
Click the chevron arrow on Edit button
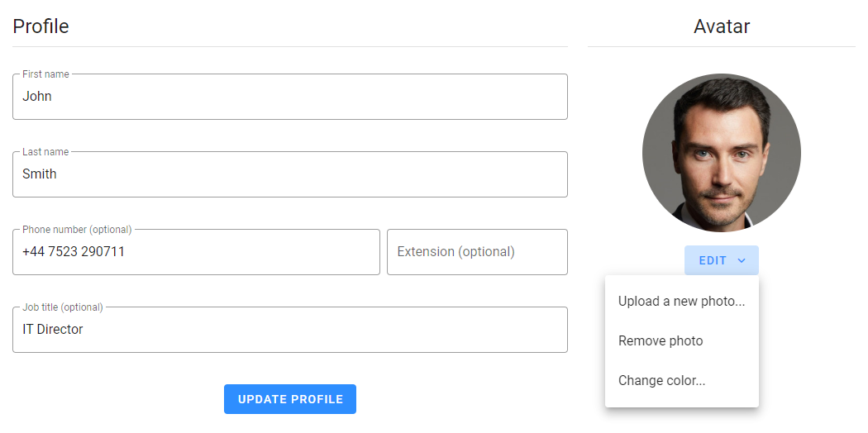coord(742,260)
